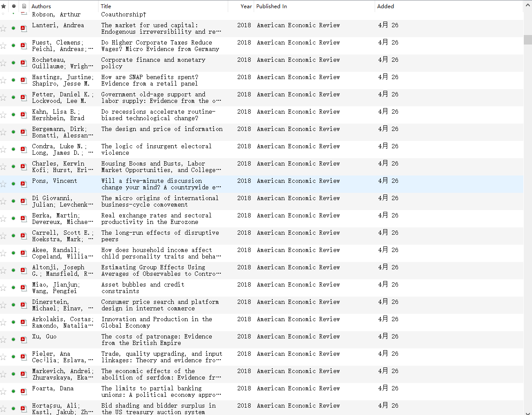Star the Lanteri, Andrea paper as favorite
Screen dimensions: 532x415
point(3,28)
